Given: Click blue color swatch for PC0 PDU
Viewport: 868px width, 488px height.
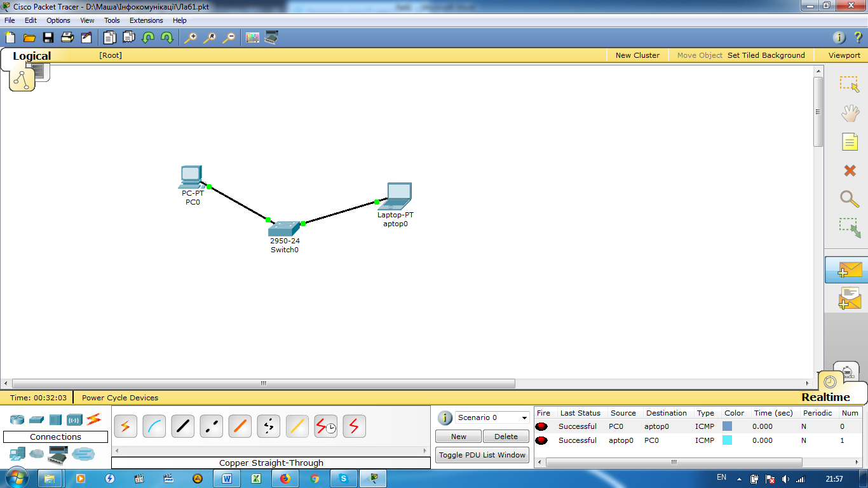Looking at the screenshot, I should pyautogui.click(x=728, y=426).
